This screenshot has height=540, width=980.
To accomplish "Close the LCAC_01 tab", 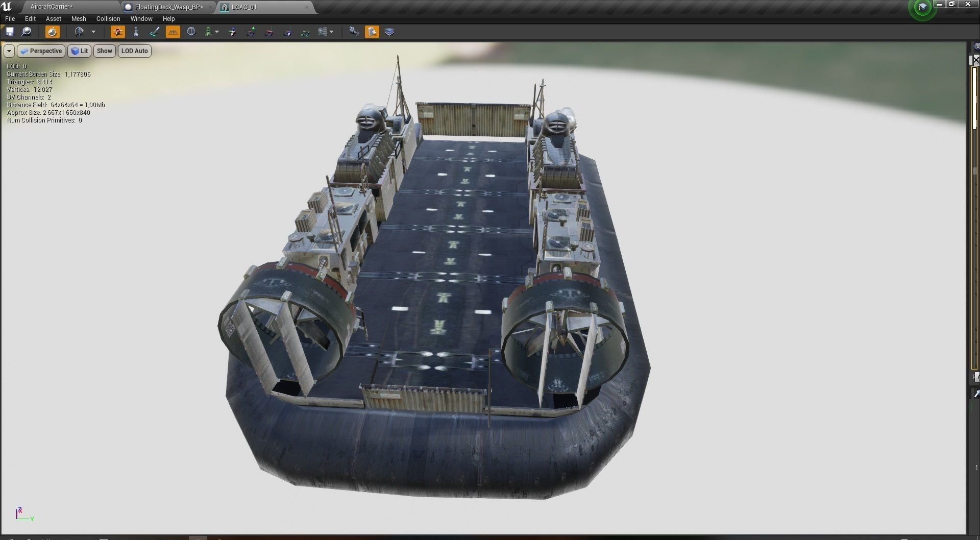I will click(x=306, y=7).
